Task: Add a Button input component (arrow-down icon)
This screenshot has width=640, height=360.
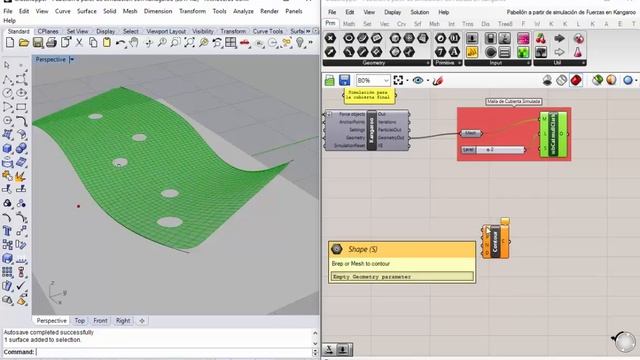Action: point(472,38)
